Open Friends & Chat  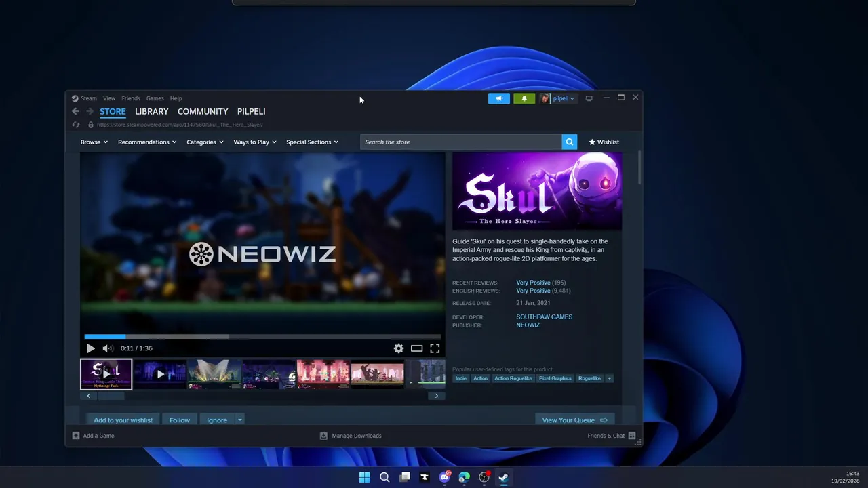click(611, 436)
